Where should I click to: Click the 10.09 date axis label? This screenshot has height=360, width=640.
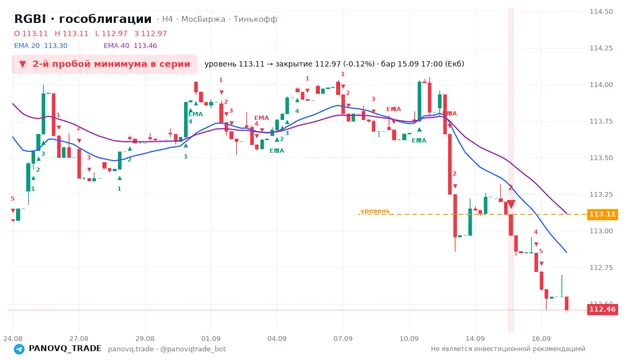[x=409, y=338]
